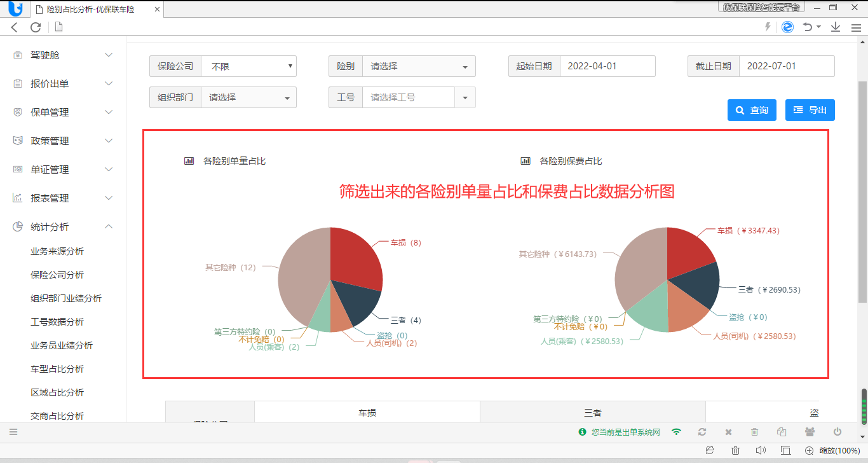Click the users group icon in status bar

pos(810,432)
